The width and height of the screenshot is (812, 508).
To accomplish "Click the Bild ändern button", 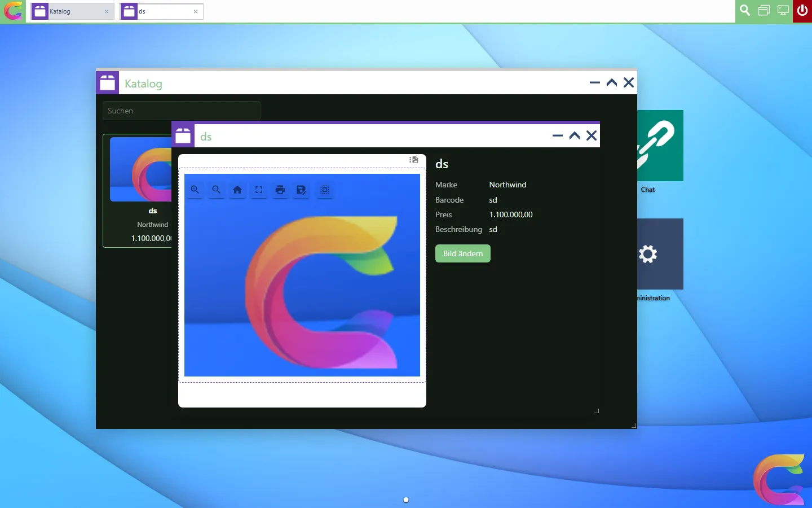I will click(x=463, y=253).
